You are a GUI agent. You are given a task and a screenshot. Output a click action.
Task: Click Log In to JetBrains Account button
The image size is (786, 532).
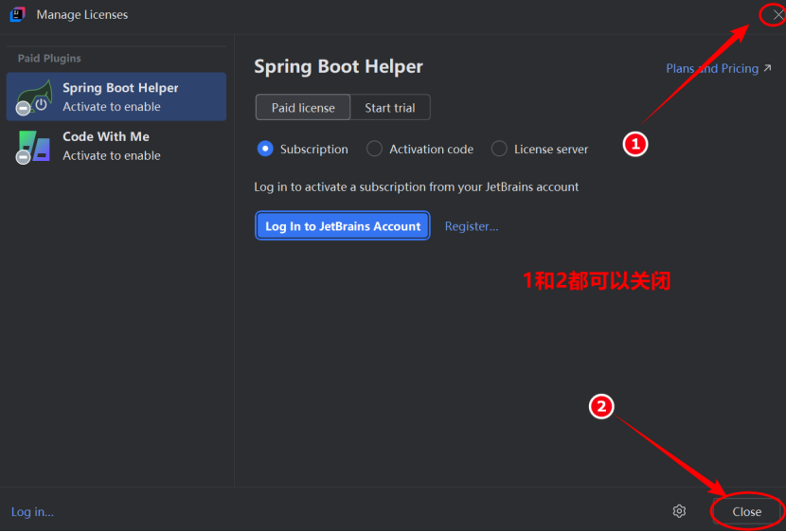(x=343, y=226)
